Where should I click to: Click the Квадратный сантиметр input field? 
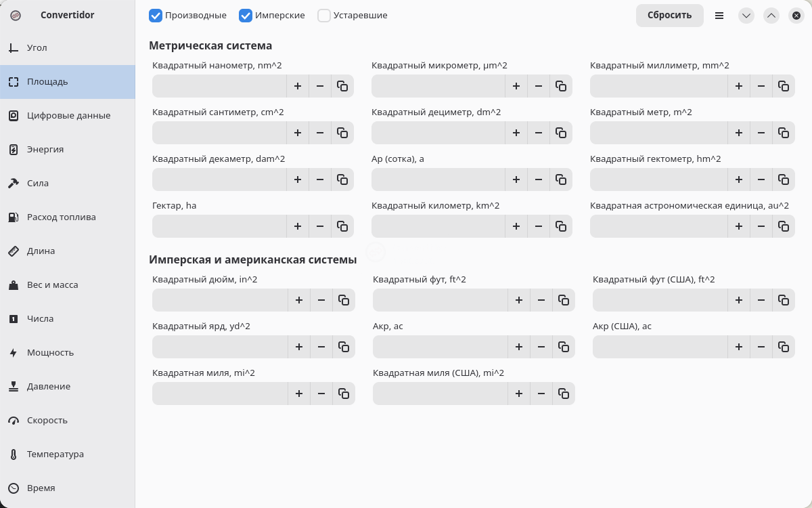pos(219,133)
